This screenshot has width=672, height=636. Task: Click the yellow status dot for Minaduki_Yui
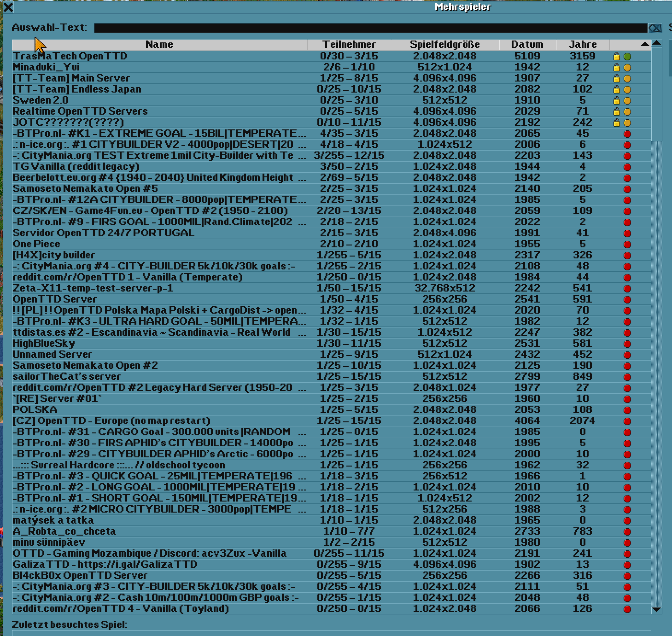pos(627,68)
